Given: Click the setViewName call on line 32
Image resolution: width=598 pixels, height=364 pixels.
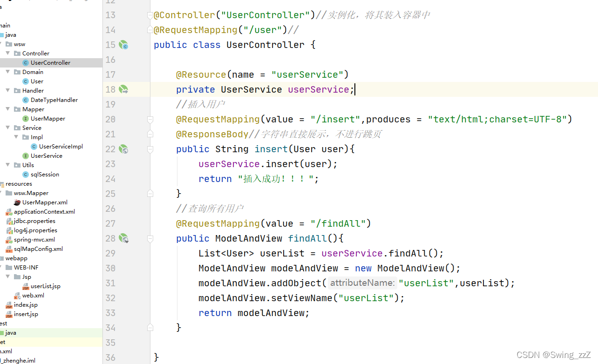Looking at the screenshot, I should tap(301, 298).
